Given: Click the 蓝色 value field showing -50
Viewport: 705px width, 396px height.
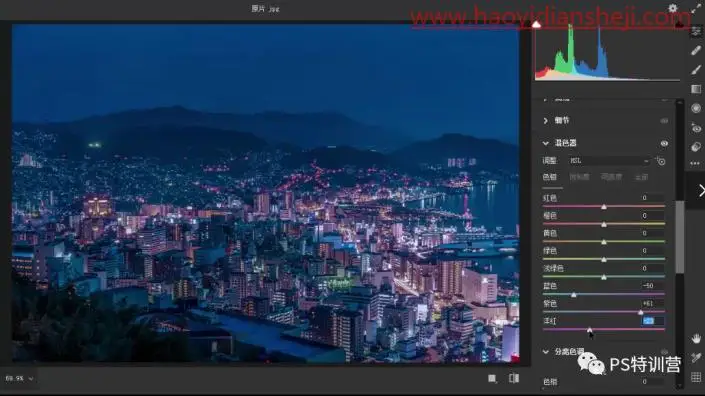Looking at the screenshot, I should point(652,286).
